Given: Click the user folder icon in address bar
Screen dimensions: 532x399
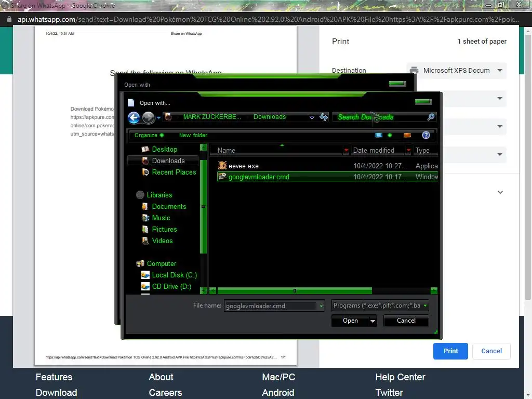Looking at the screenshot, I should pyautogui.click(x=168, y=117).
